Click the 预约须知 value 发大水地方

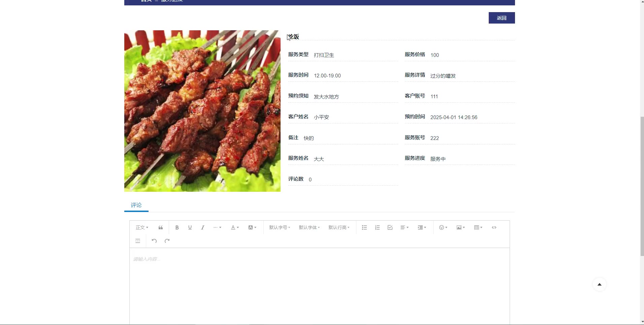326,97
